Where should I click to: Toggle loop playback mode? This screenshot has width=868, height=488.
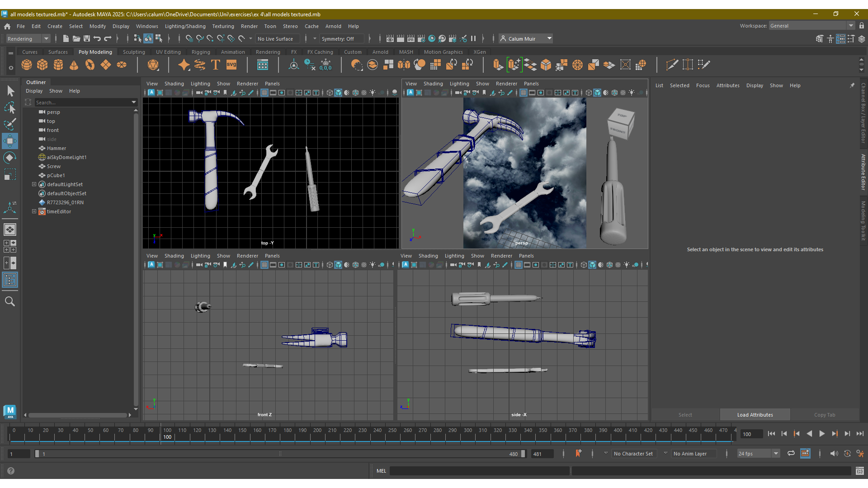coord(791,454)
